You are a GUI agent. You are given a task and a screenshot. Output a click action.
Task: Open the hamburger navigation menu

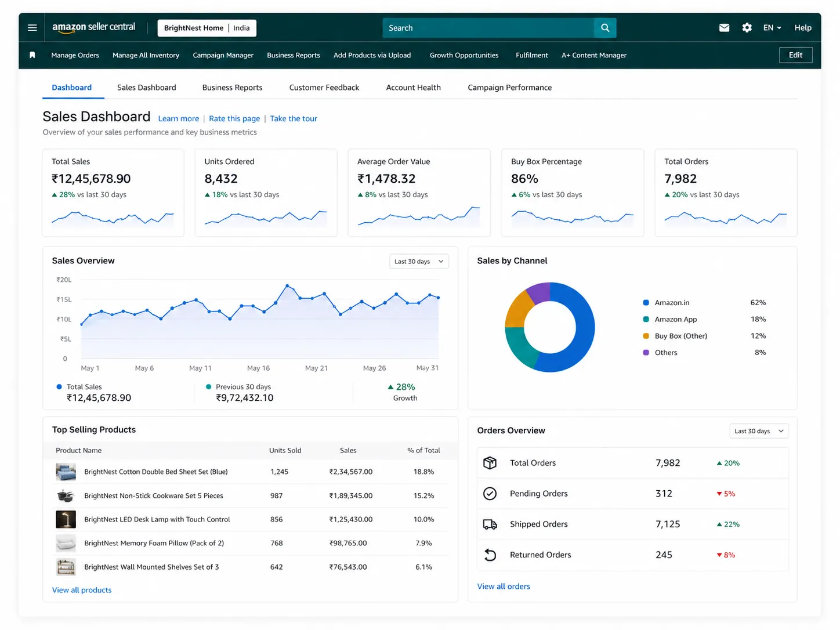[x=32, y=28]
